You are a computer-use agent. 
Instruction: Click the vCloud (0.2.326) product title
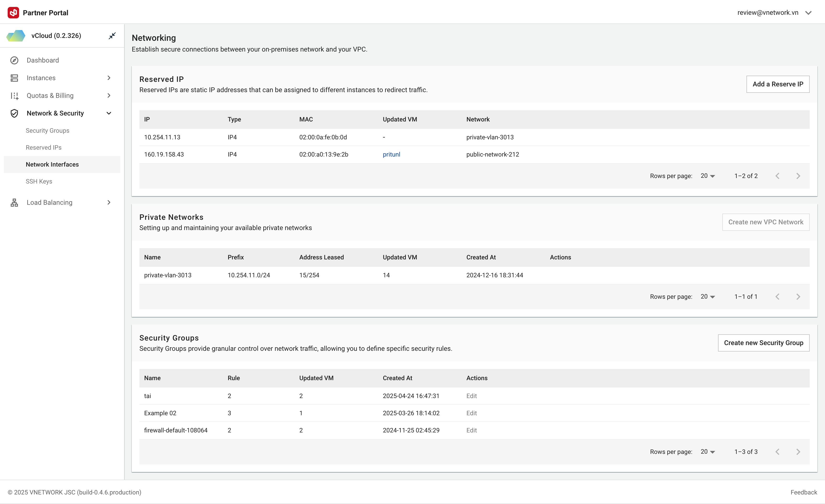[56, 36]
